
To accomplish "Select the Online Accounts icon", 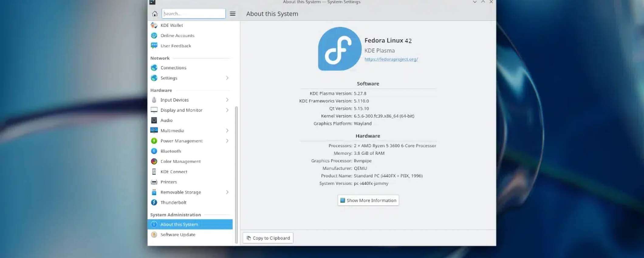I will coord(154,36).
